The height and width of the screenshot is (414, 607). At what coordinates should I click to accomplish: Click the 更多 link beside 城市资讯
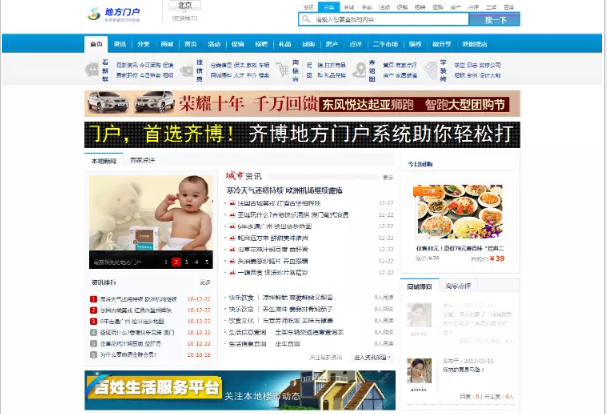point(388,177)
